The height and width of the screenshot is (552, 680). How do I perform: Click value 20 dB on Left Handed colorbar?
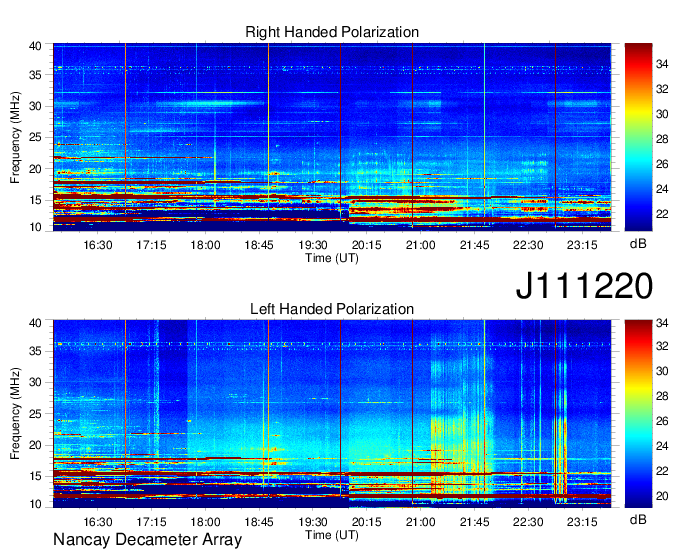pyautogui.click(x=662, y=496)
